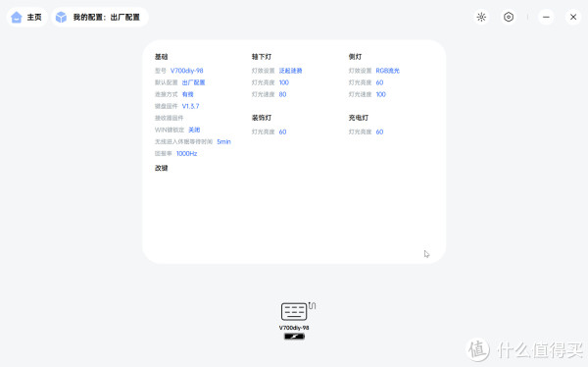Open settings via the hexagon gear icon
Viewport: 588px width, 367px height.
[508, 17]
